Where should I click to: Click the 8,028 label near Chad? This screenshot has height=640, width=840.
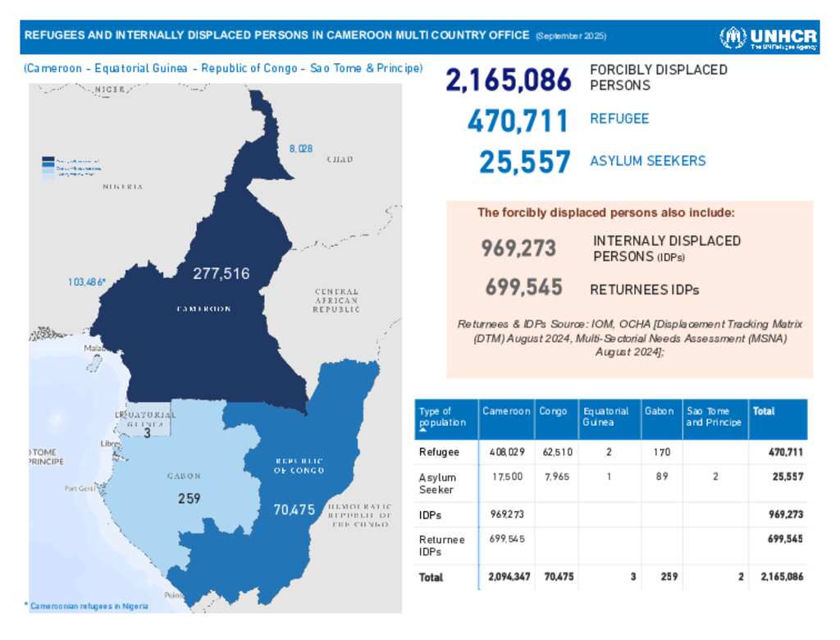pos(300,149)
